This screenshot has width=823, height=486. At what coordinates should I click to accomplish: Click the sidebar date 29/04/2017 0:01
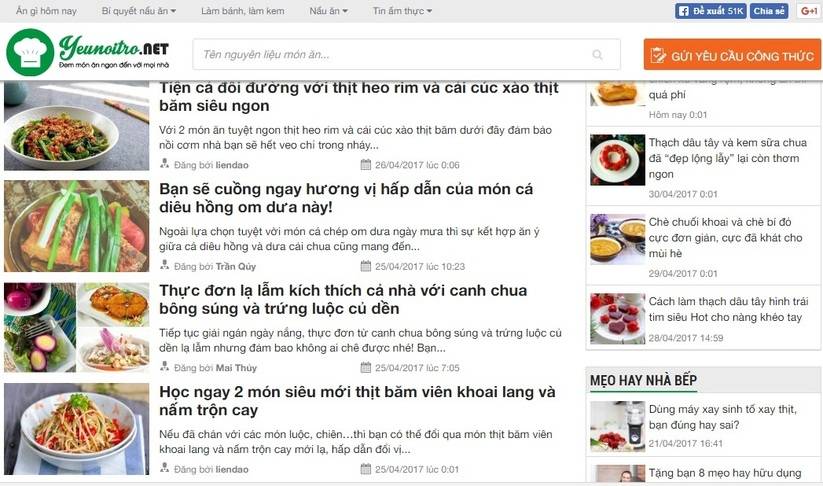[x=683, y=273]
